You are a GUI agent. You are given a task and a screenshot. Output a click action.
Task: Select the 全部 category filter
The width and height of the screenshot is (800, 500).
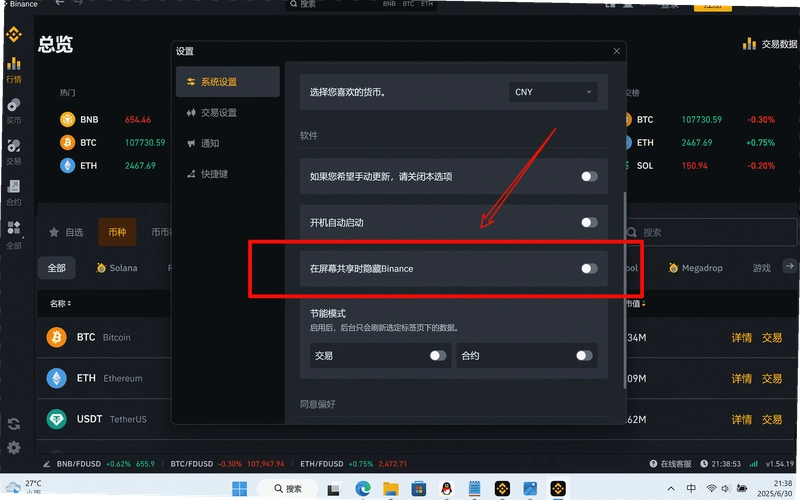coord(57,268)
